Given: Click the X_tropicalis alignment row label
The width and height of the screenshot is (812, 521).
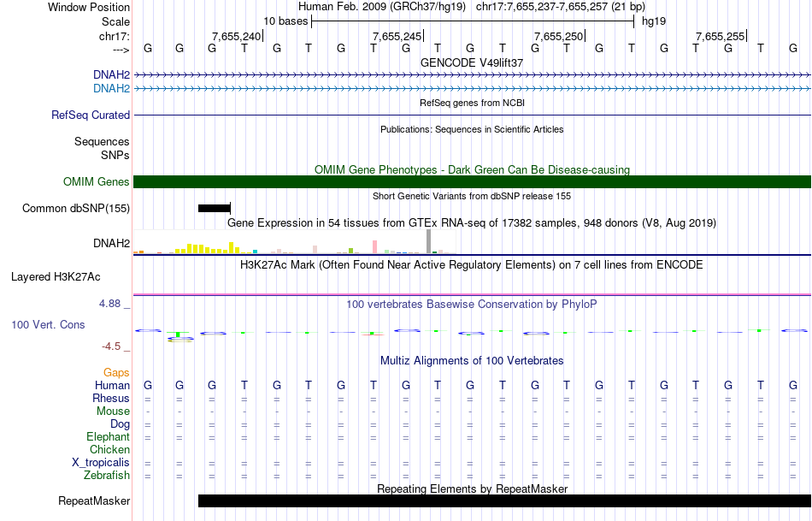Looking at the screenshot, I should pyautogui.click(x=101, y=463).
